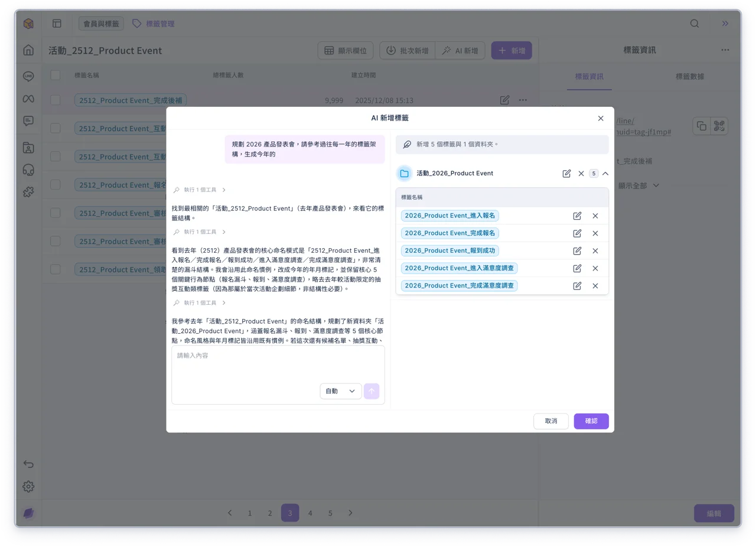756x547 pixels.
Task: Click the QR code icon in 標籤資訊 panel
Action: point(719,126)
